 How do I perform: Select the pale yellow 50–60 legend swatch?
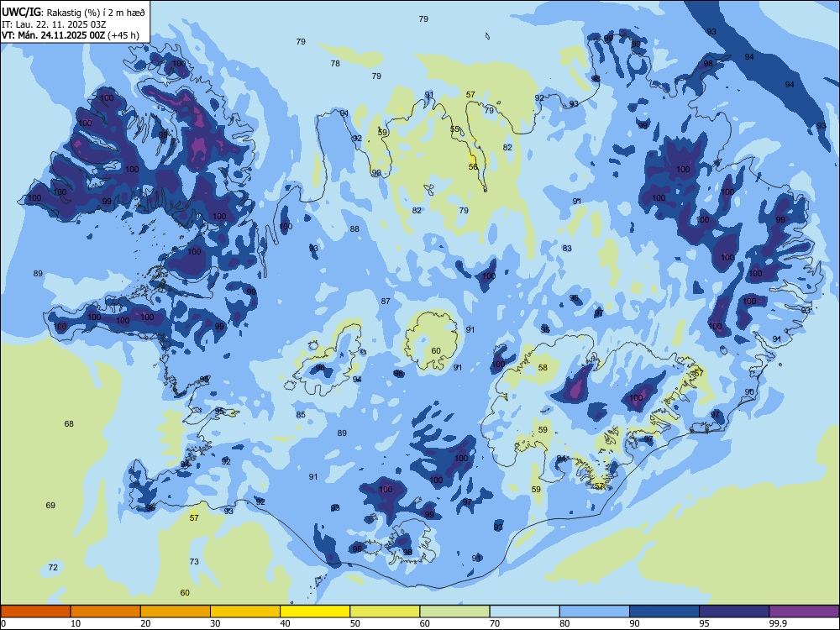click(x=386, y=612)
